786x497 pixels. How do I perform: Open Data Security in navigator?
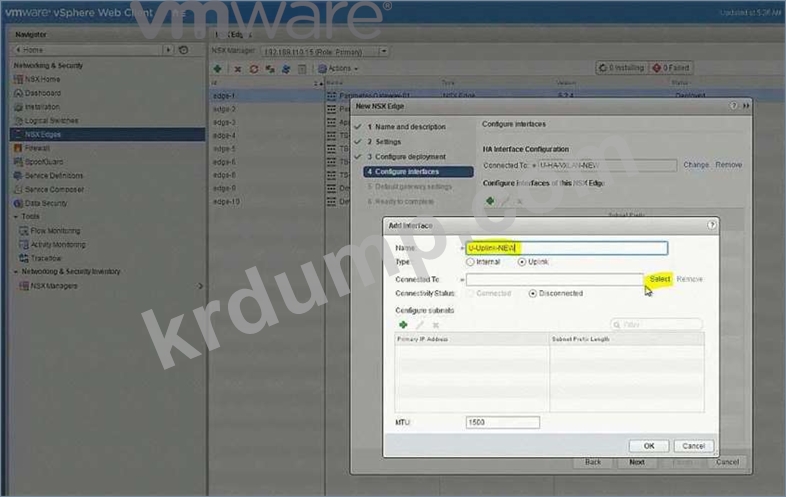46,204
